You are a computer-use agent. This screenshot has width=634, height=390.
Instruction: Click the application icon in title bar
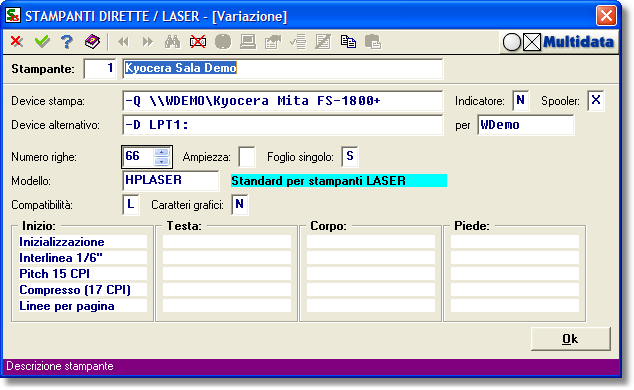pyautogui.click(x=13, y=16)
